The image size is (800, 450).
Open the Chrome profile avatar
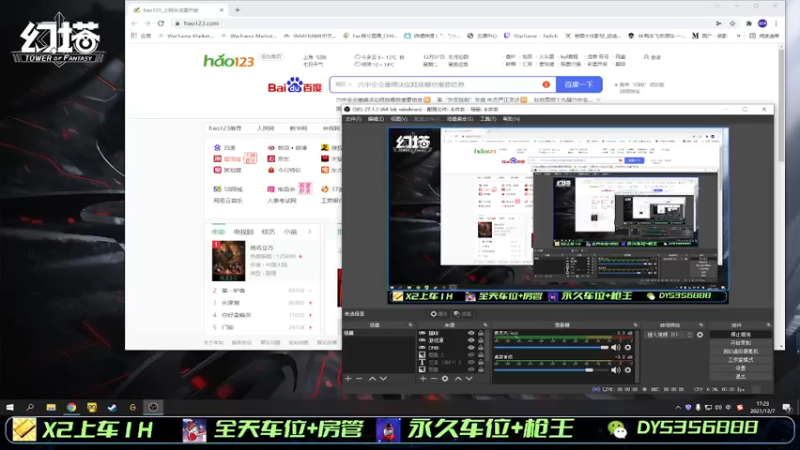point(762,23)
